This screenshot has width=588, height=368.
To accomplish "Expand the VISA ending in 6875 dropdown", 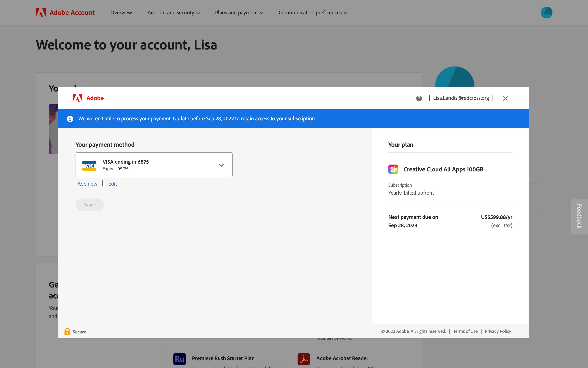I will coord(221,165).
